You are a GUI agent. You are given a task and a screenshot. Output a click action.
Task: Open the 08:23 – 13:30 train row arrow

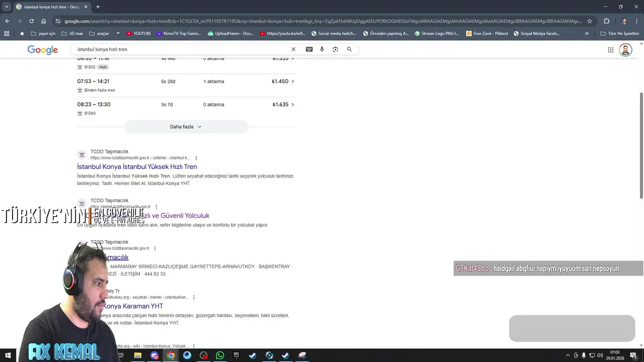coord(293,105)
